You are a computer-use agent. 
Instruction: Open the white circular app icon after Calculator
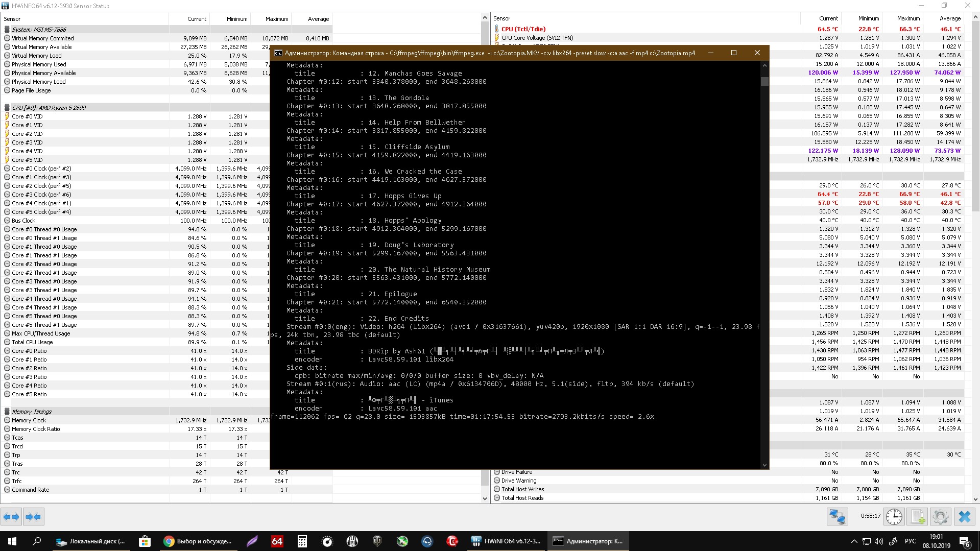pos(327,541)
